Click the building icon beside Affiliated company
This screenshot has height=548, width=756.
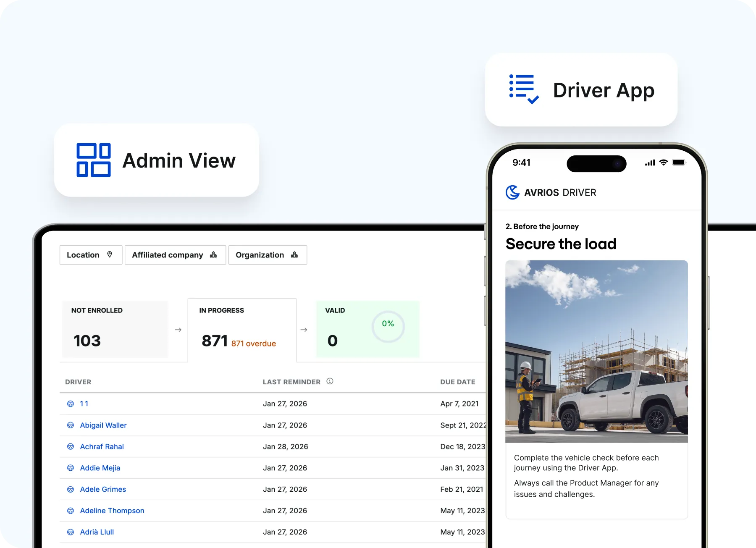(213, 254)
